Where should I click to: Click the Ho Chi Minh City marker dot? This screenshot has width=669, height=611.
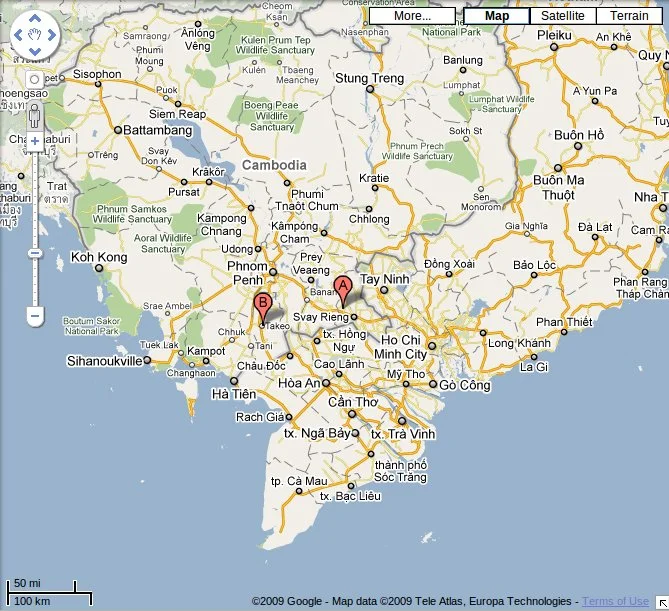(x=432, y=346)
